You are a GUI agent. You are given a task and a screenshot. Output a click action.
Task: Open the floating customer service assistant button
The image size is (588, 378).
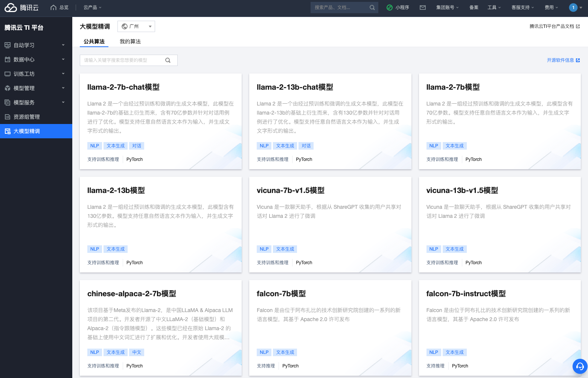click(579, 366)
